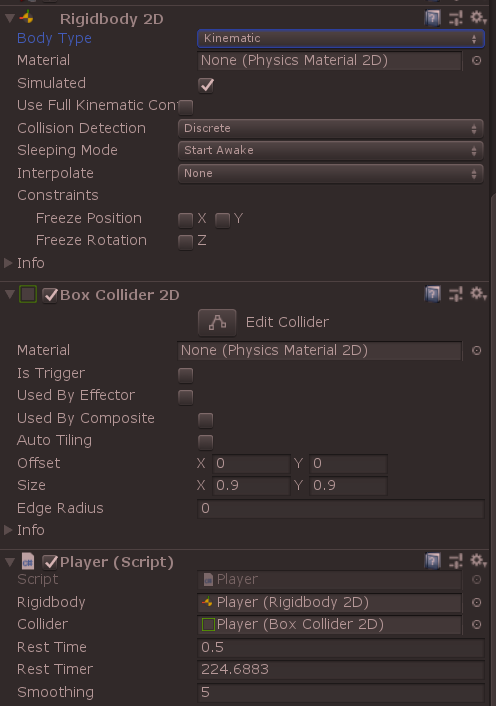Image resolution: width=496 pixels, height=706 pixels.
Task: Open Player Script gear settings menu
Action: [478, 561]
